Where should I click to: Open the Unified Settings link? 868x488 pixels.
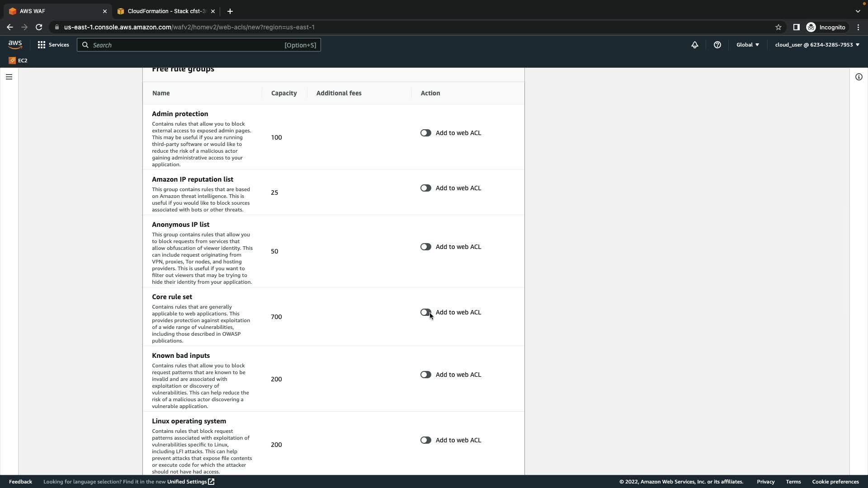pyautogui.click(x=190, y=482)
